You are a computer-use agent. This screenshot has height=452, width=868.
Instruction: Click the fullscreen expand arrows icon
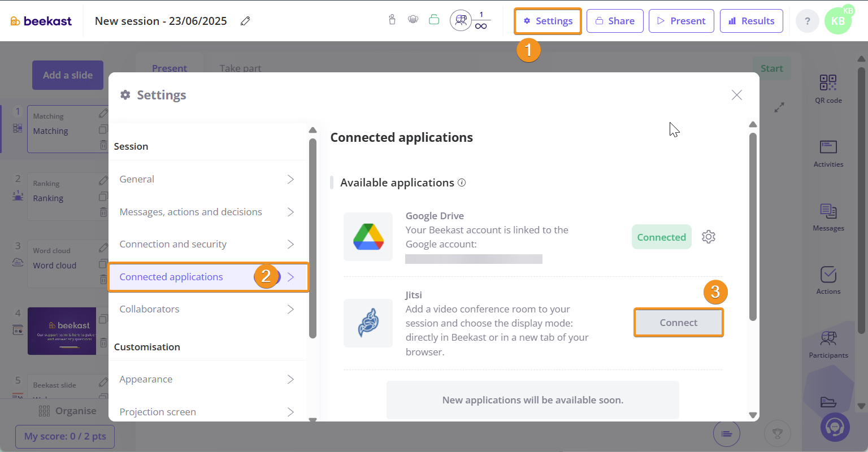(x=779, y=107)
